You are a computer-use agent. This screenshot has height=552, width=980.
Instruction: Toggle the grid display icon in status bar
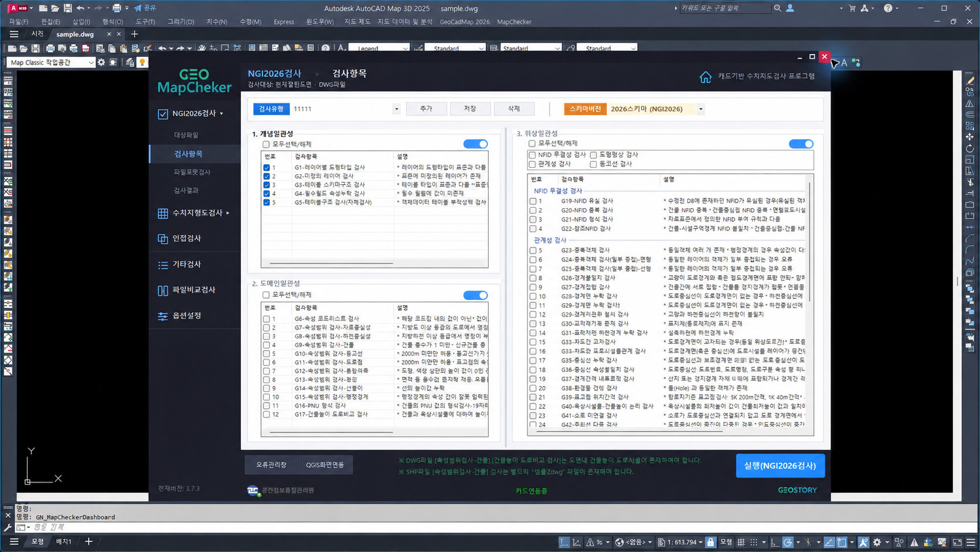[x=741, y=542]
